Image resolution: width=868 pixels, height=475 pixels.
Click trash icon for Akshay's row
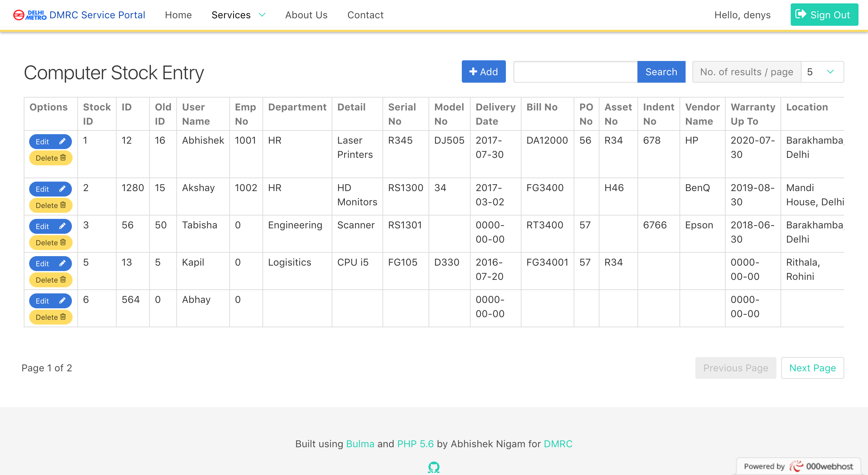tap(63, 205)
